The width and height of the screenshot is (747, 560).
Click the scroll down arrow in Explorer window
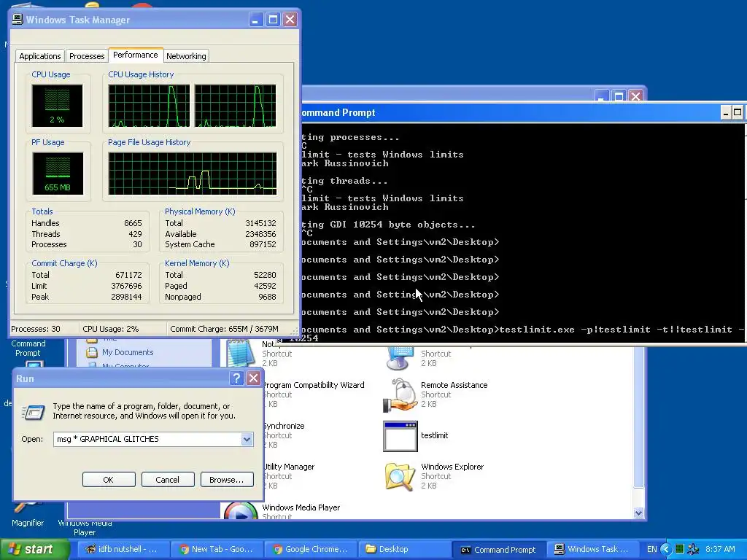coord(638,513)
